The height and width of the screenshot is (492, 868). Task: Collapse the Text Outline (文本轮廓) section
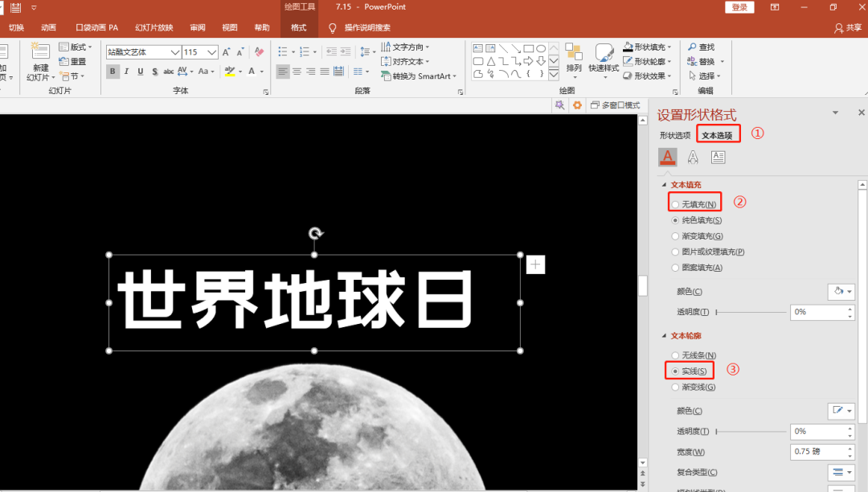(x=665, y=336)
